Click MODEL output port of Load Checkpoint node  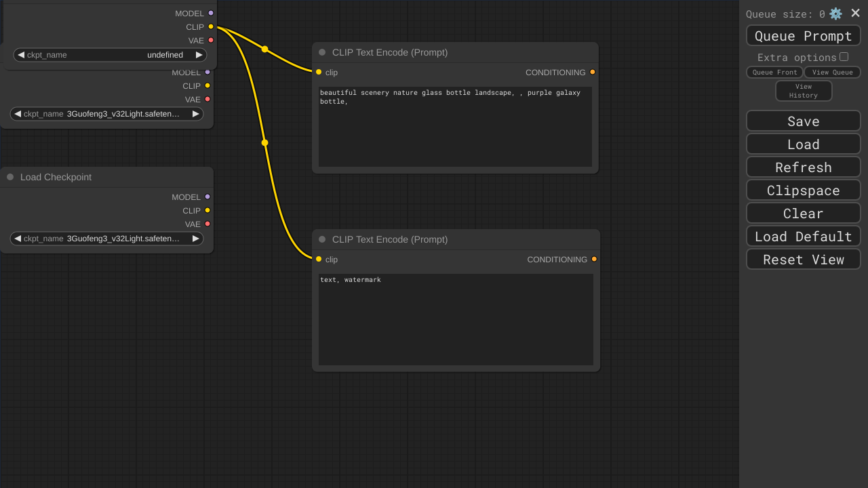[x=208, y=197]
